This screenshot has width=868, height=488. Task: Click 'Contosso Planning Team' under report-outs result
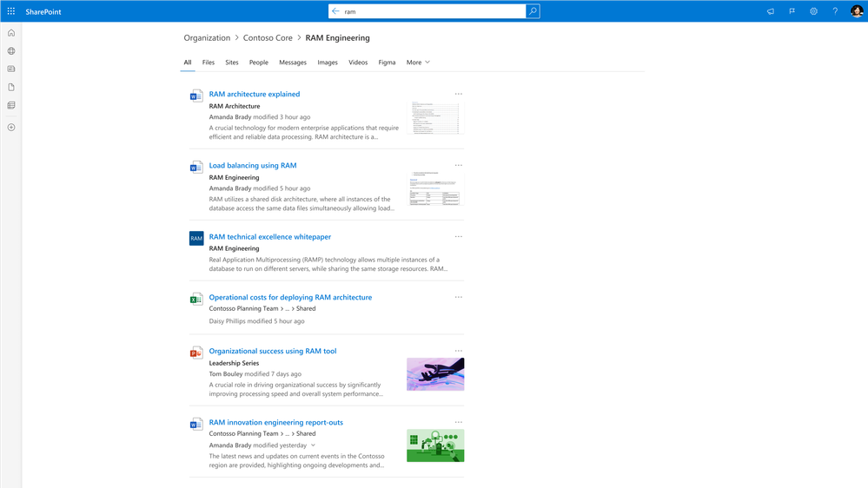[243, 434]
